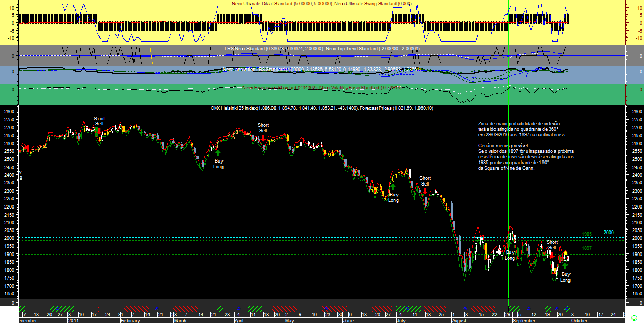Viewport: 644px width, 323px height.
Task: Click 'Zona de maior probabilidade de inflexão' annotation
Action: click(519, 124)
